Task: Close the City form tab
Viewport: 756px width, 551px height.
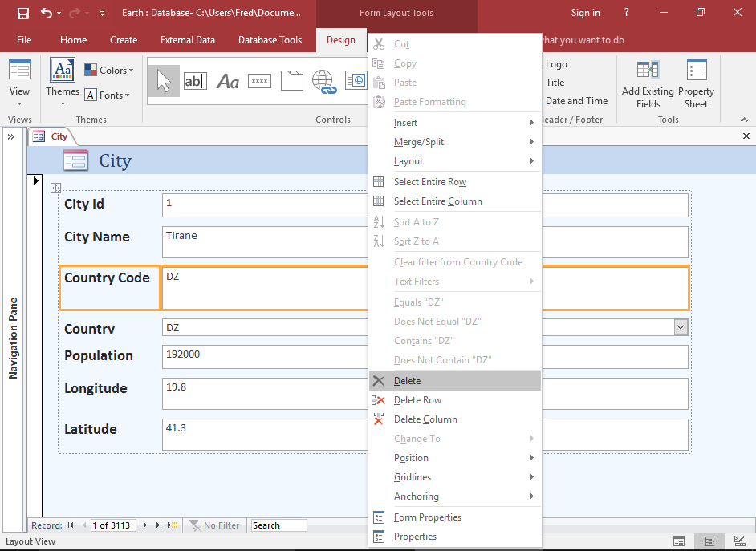Action: pos(746,136)
